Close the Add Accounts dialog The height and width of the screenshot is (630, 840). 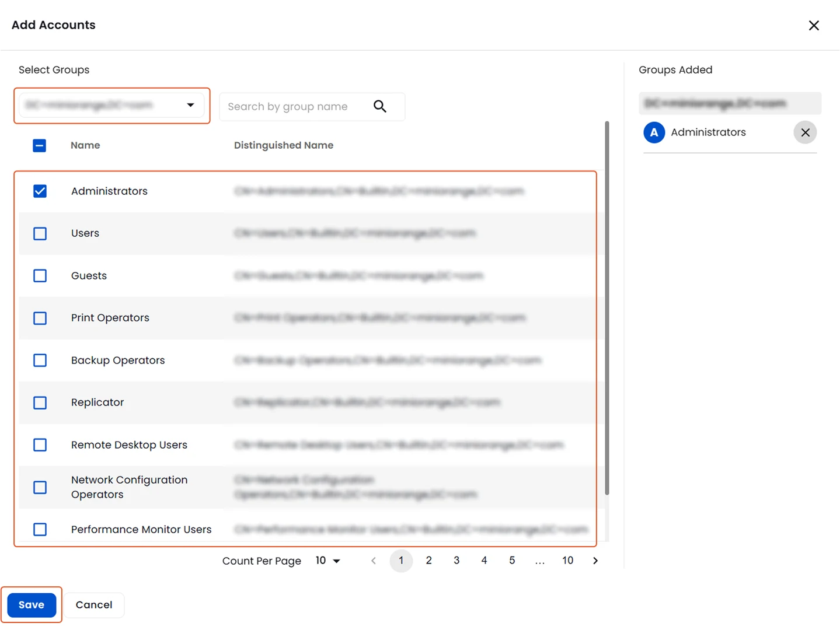814,25
